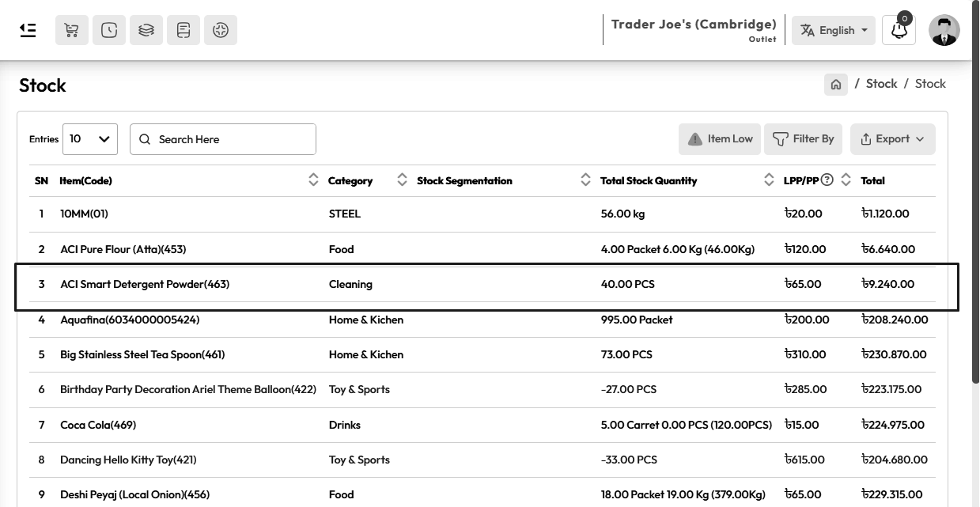
Task: Click the LPP/PP help question icon
Action: (827, 180)
